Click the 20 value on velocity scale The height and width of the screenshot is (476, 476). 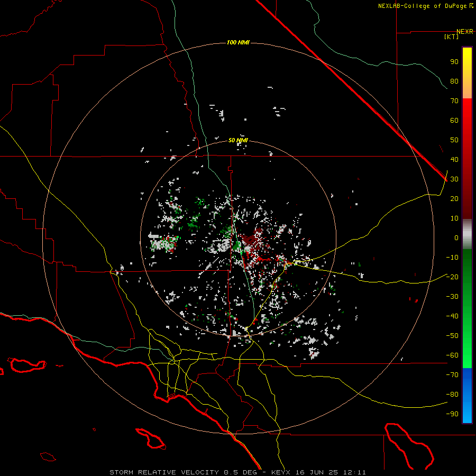pos(454,198)
